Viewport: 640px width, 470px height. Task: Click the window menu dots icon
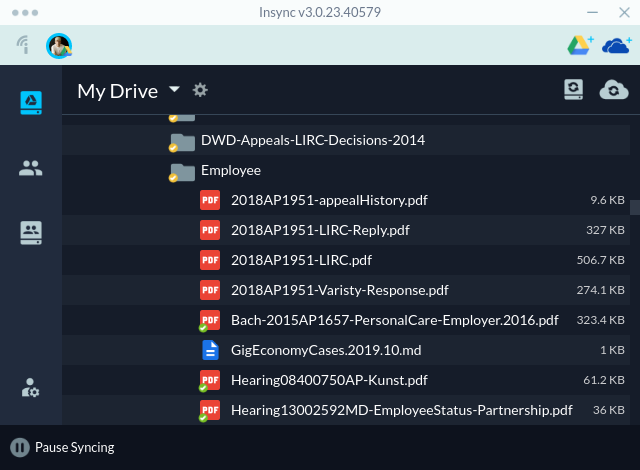point(25,13)
